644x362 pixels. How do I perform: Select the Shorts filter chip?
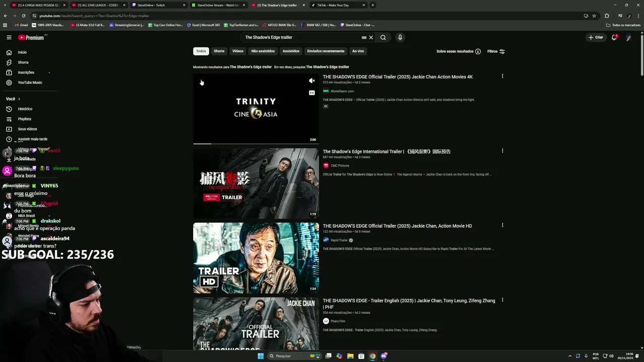[219, 51]
